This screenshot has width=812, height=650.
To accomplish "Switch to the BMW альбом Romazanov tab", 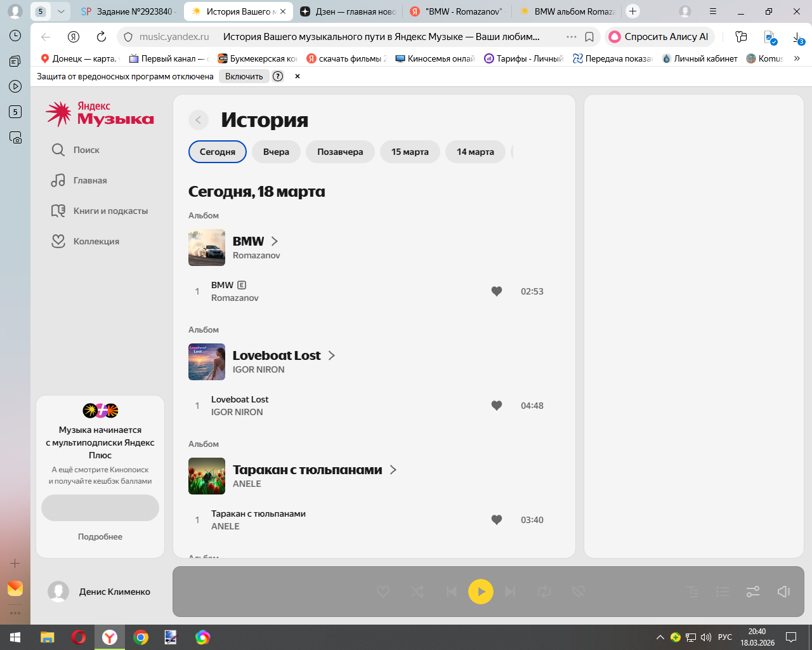I will [566, 11].
